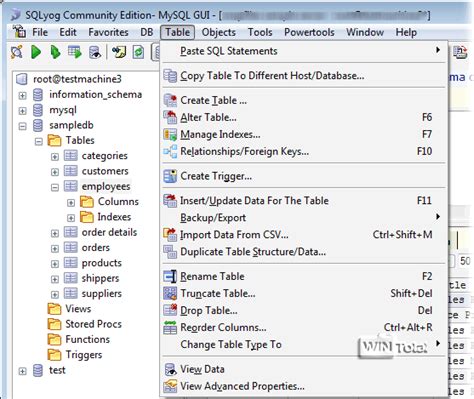Expand the suppliers table node
Image resolution: width=474 pixels, height=399 pixels.
(55, 295)
